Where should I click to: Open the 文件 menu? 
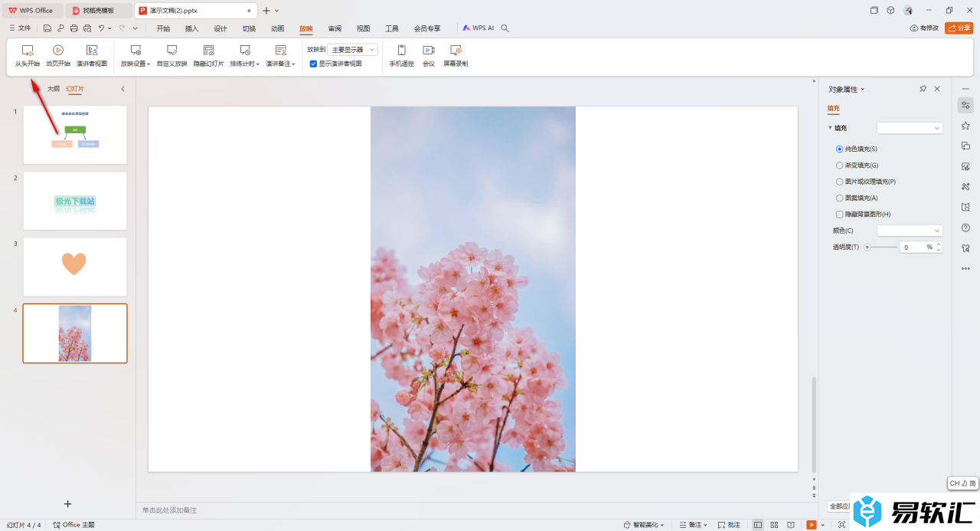pyautogui.click(x=21, y=28)
